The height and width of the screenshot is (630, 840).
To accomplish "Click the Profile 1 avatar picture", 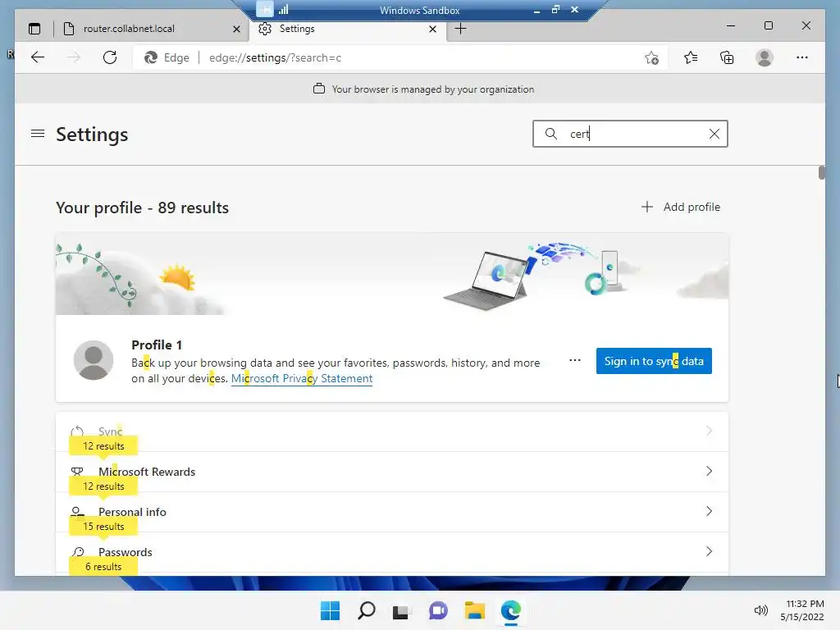I will point(94,360).
